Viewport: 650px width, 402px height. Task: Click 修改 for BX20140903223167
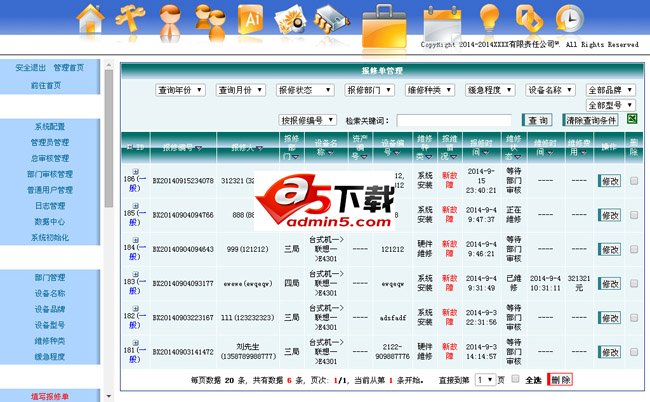point(609,318)
